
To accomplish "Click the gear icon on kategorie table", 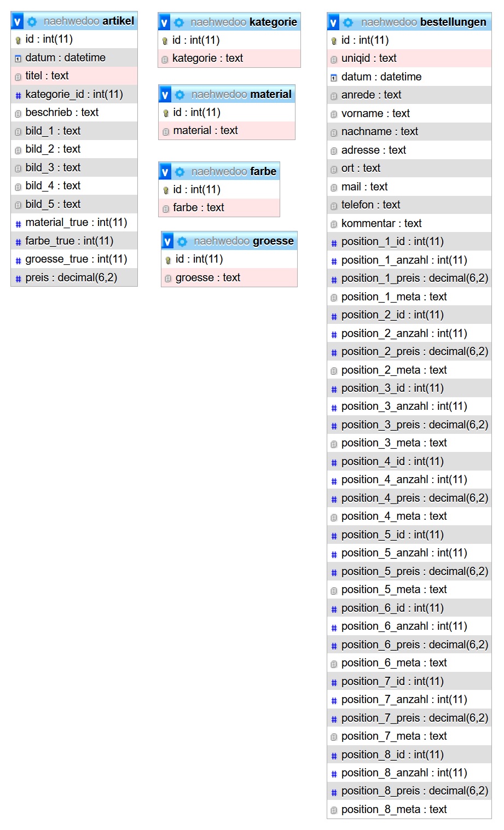I will pyautogui.click(x=179, y=23).
